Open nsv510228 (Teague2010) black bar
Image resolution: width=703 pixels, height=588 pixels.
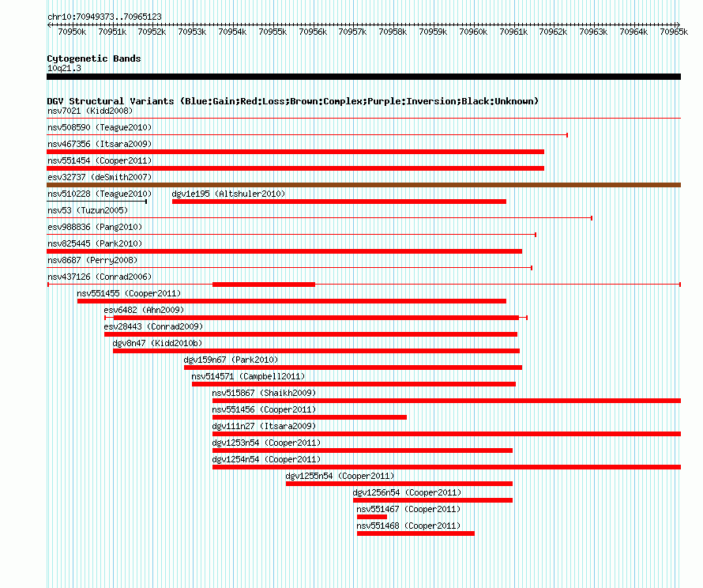coord(97,202)
